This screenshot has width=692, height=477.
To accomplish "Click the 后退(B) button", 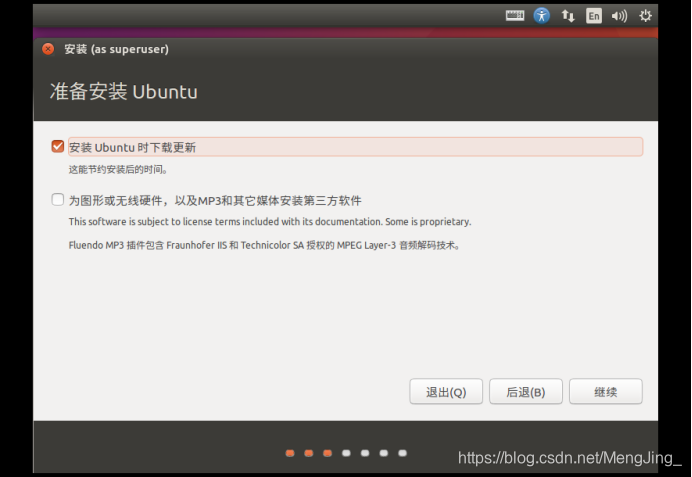I will tap(526, 391).
